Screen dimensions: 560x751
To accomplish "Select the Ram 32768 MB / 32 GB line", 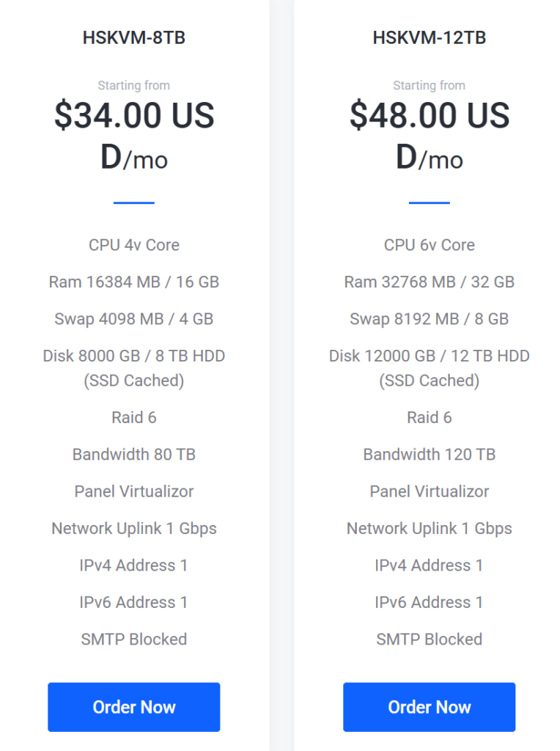I will 429,282.
